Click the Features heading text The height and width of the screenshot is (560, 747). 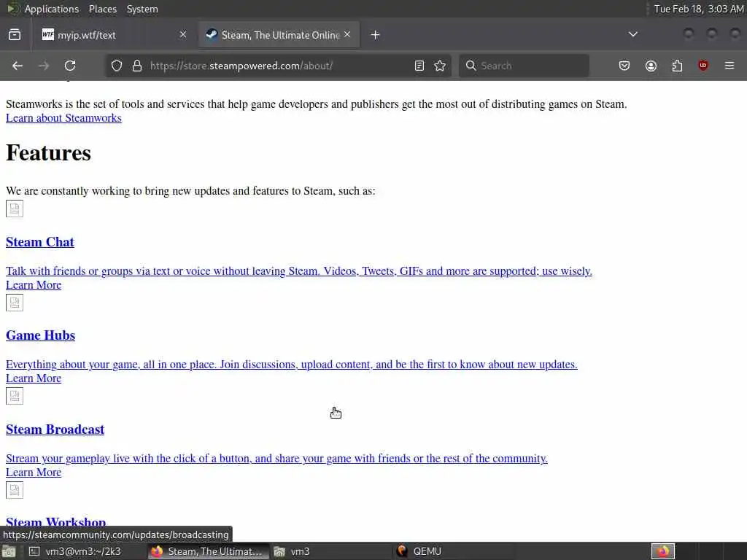point(48,153)
